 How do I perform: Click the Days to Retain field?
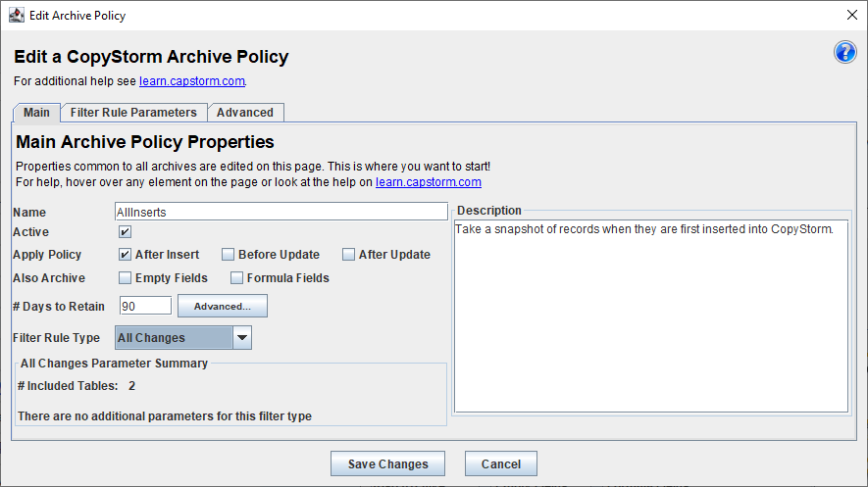(145, 306)
